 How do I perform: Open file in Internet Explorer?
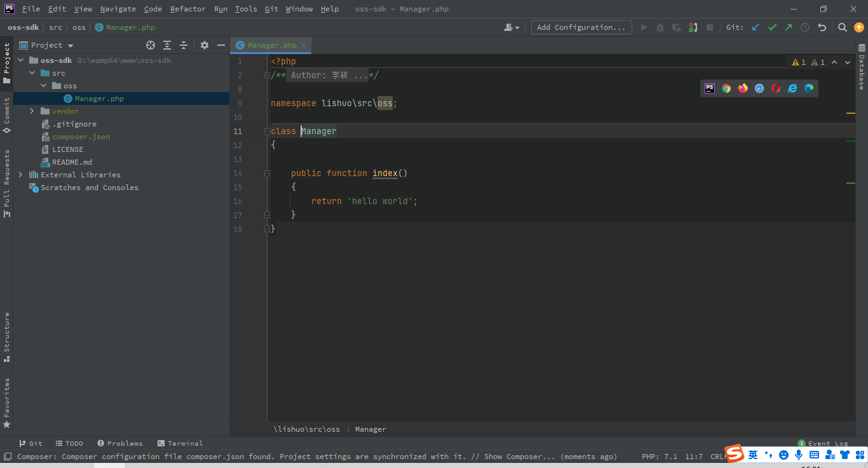(792, 88)
